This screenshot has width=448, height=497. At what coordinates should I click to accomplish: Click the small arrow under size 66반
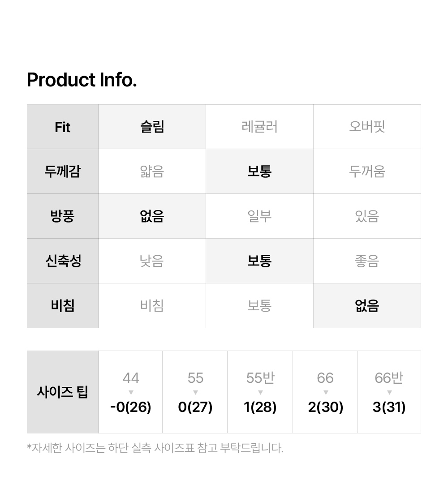[x=389, y=393]
